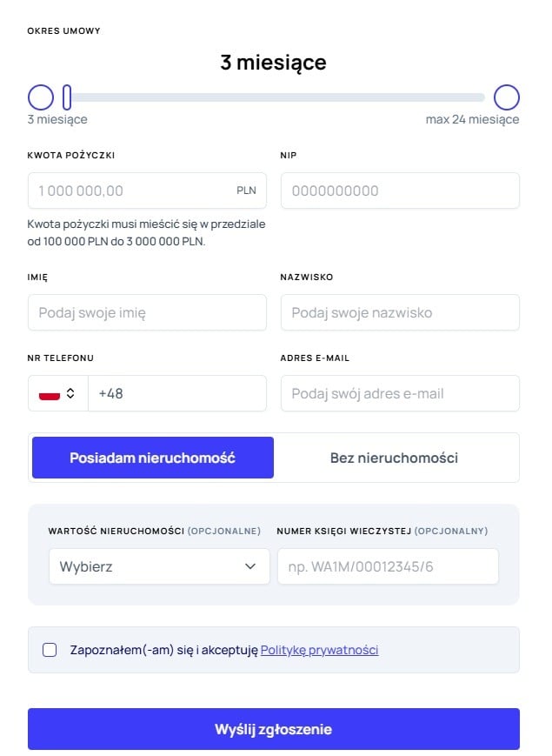Check the privacy policy acceptance checkbox
The image size is (552, 756).
click(x=50, y=649)
